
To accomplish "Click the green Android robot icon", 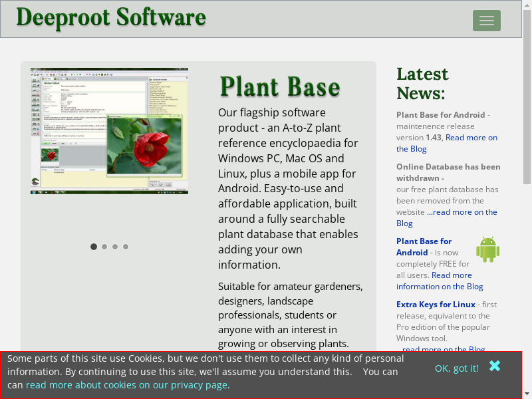I will (487, 249).
